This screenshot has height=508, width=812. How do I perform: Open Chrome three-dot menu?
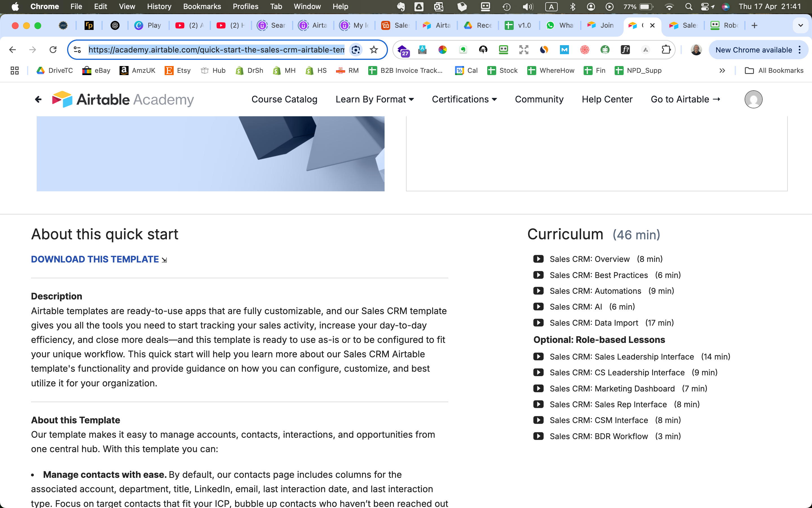(800, 50)
